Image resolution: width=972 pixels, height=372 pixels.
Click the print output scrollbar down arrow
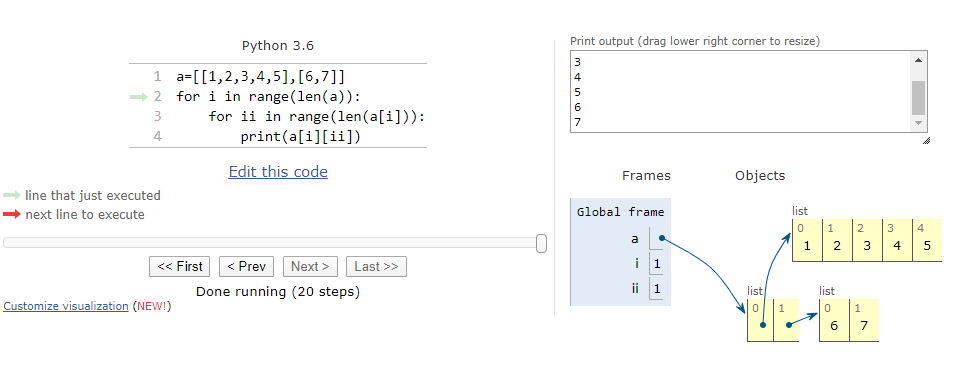click(x=919, y=124)
